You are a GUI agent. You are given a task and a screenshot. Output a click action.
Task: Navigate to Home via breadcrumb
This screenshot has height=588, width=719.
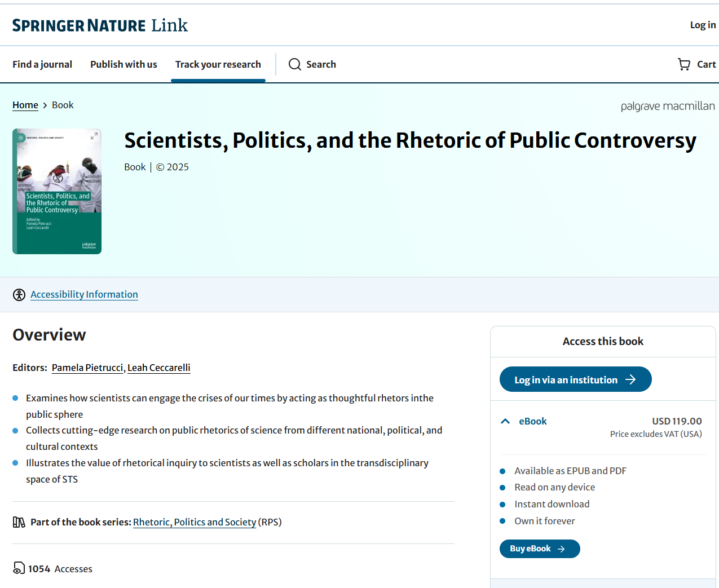click(25, 105)
